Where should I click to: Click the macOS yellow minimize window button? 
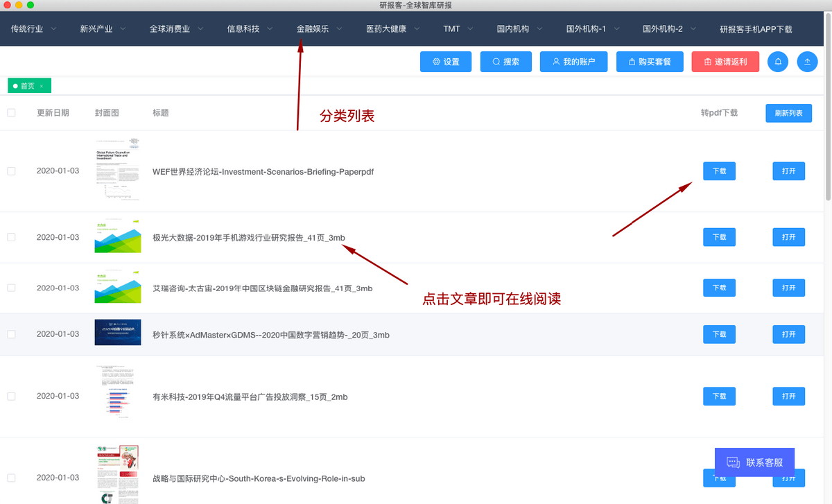(x=19, y=5)
